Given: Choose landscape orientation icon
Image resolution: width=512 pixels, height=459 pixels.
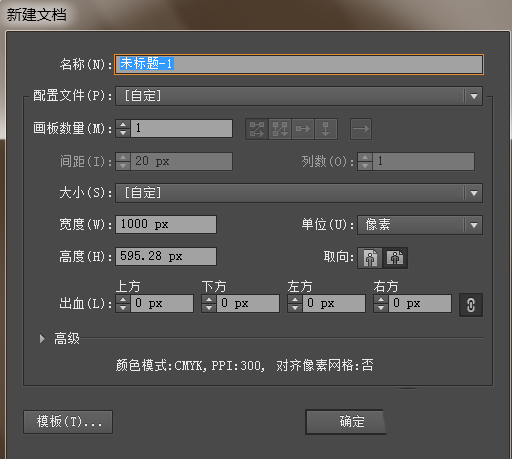Looking at the screenshot, I should coord(395,258).
